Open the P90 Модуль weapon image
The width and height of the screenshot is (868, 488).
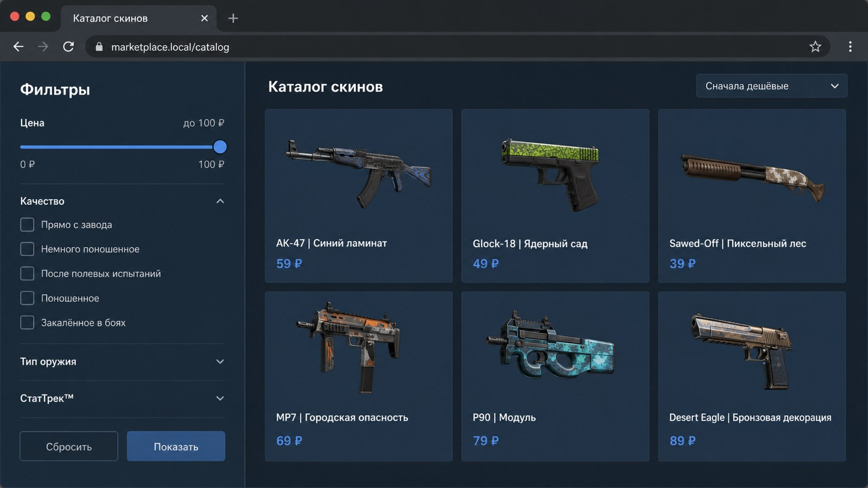tap(551, 345)
